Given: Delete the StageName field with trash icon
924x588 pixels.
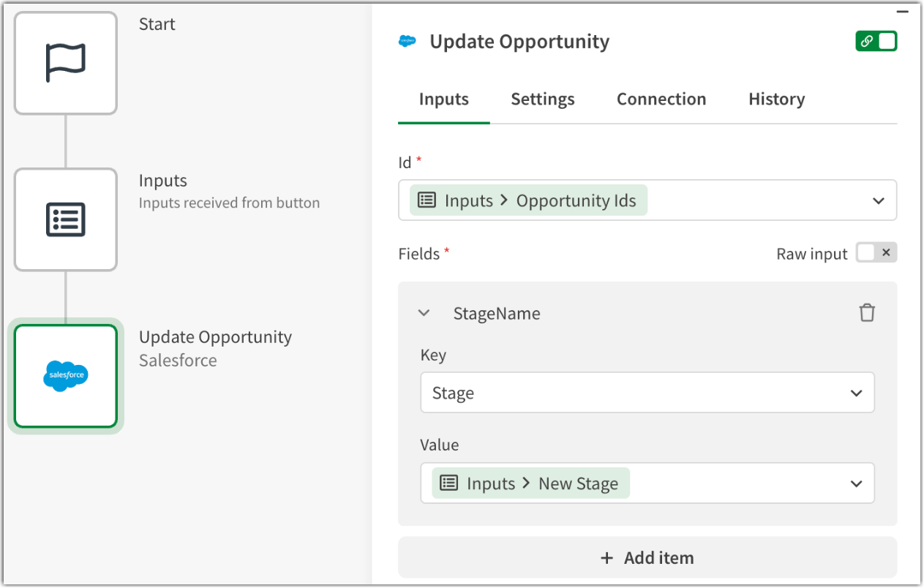Looking at the screenshot, I should coord(867,313).
